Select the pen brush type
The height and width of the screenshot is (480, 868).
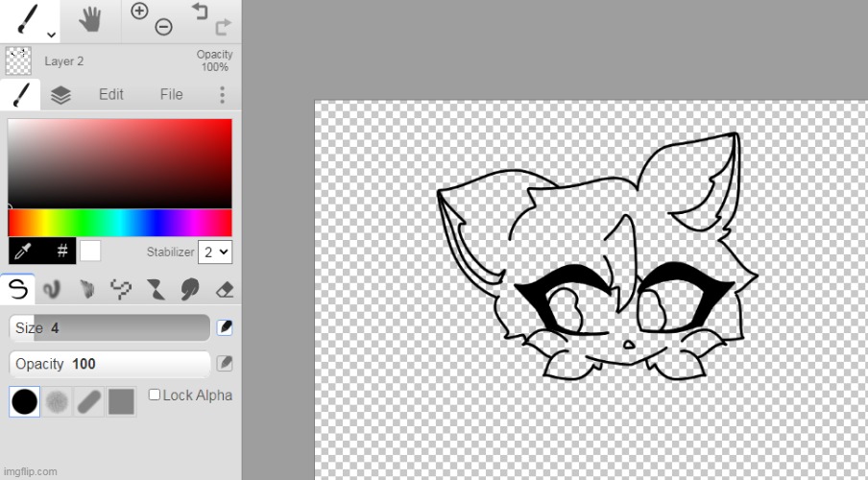17,289
